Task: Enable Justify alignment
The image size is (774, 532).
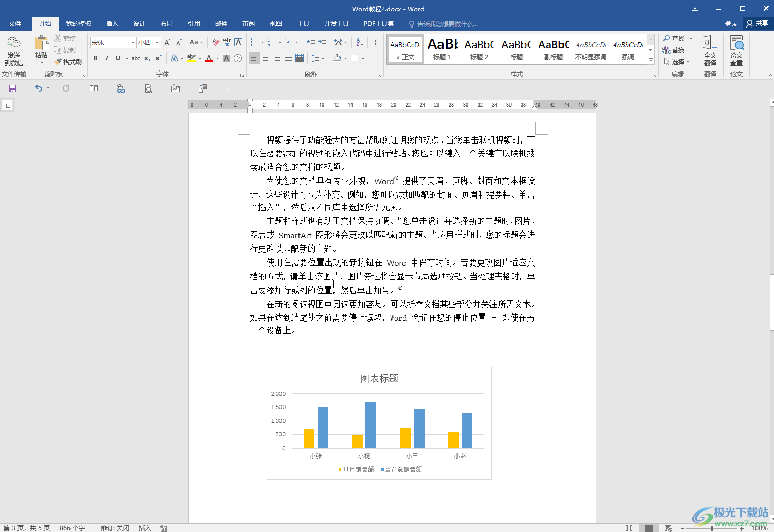Action: (x=288, y=58)
